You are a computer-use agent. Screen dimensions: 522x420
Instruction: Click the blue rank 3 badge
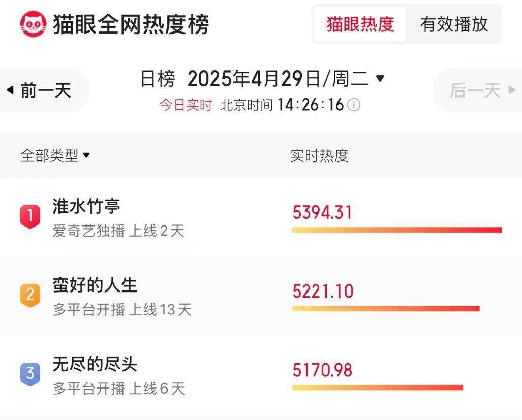(30, 374)
